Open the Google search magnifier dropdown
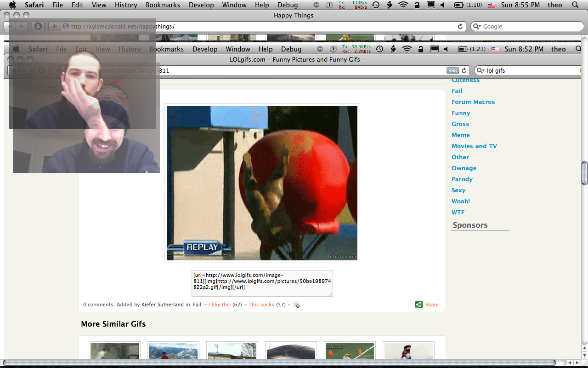This screenshot has width=588, height=368. [x=477, y=27]
